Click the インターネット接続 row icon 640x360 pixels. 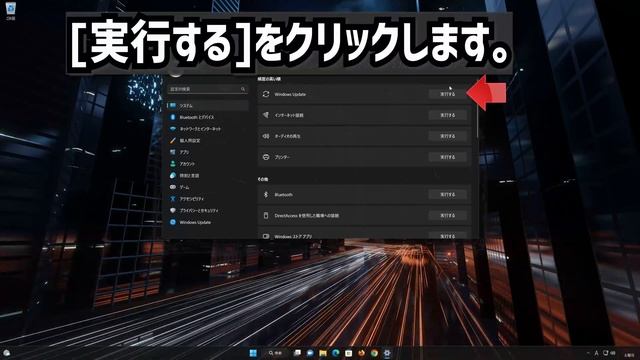(x=266, y=115)
